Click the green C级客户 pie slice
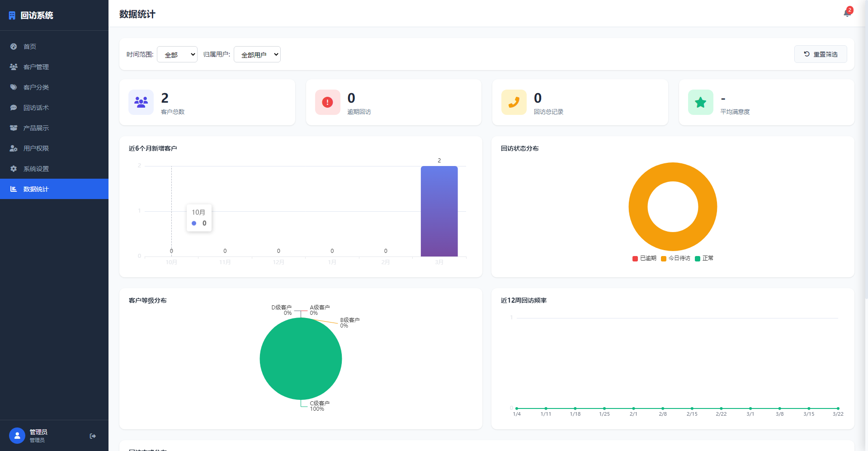Image resolution: width=868 pixels, height=451 pixels. 301,359
